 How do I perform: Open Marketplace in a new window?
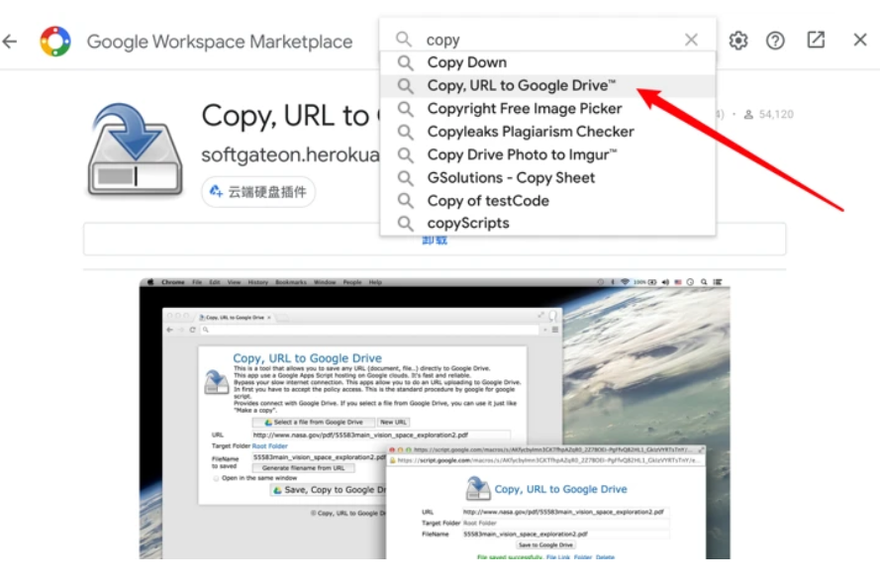tap(816, 40)
